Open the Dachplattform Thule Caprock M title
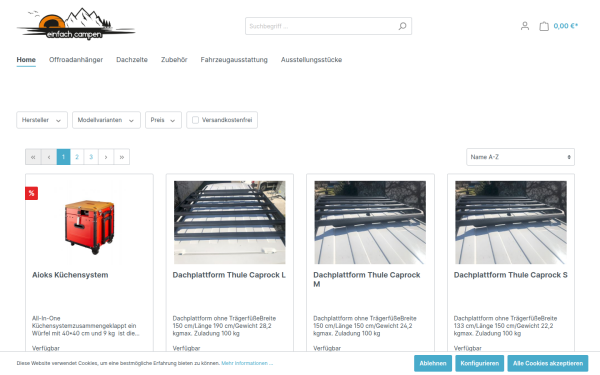Screen dimensions: 600x375 coord(367,279)
